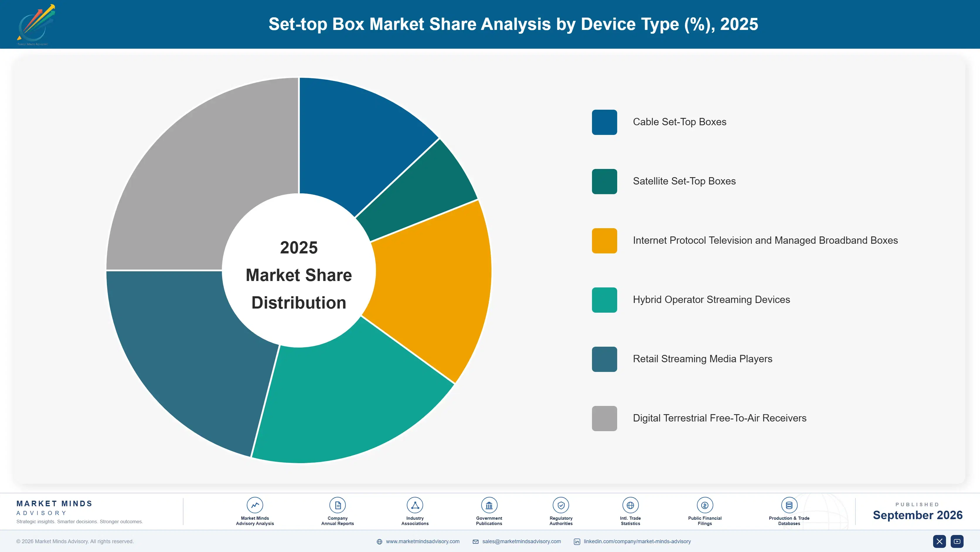The image size is (980, 552).
Task: Click the Satellite Set-Top Boxes legend label
Action: (x=684, y=181)
